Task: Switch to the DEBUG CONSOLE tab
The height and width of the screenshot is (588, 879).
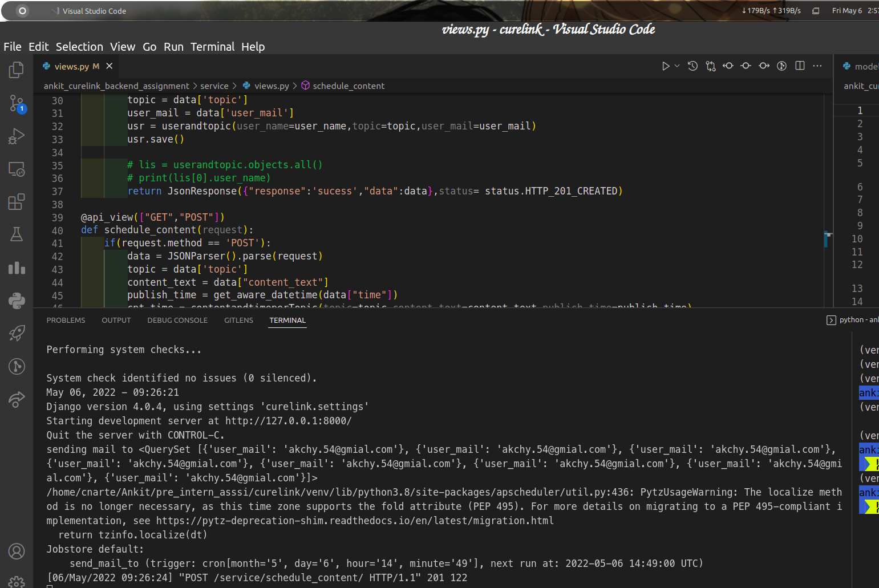Action: (x=177, y=321)
